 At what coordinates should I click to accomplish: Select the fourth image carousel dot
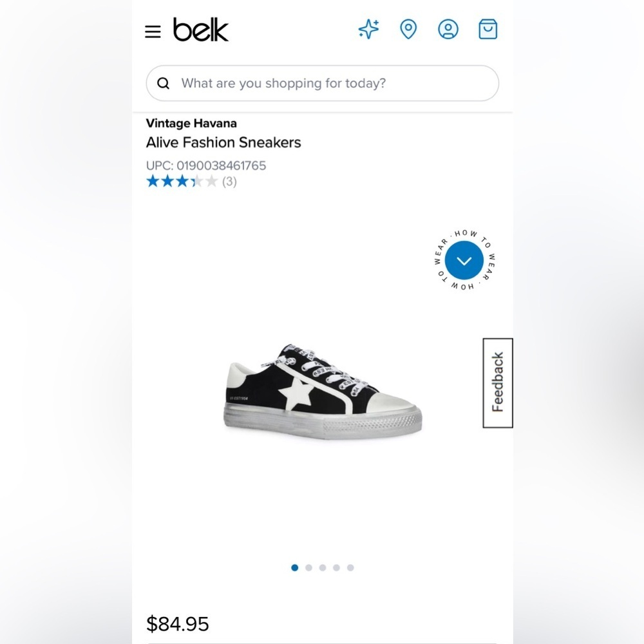pyautogui.click(x=336, y=567)
